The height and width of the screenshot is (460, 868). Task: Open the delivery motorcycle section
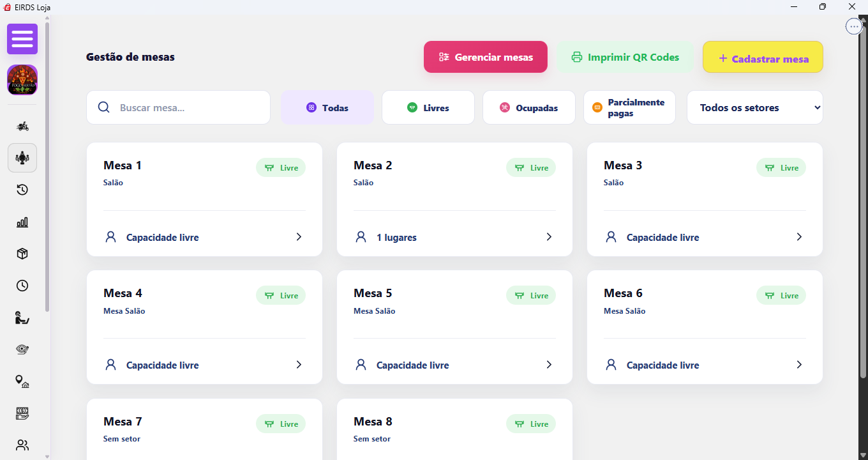22,126
